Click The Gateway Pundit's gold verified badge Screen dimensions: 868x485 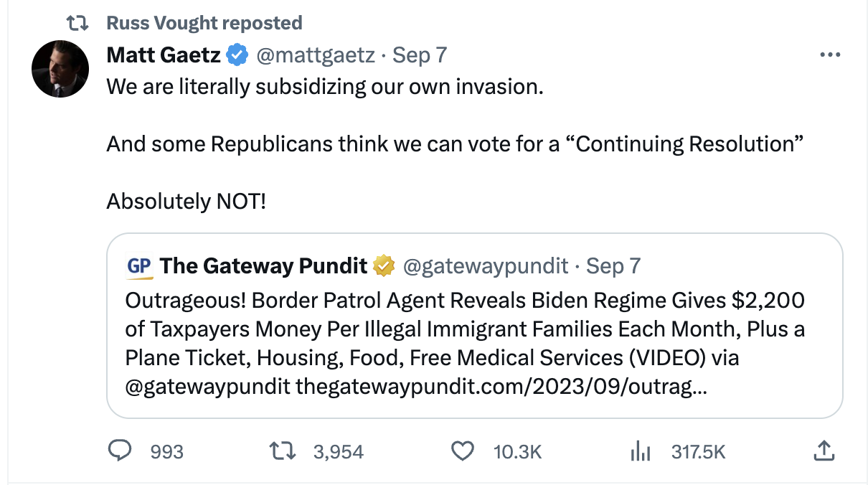tap(382, 265)
